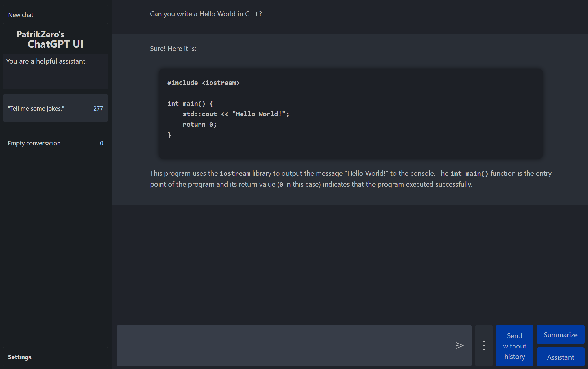Summarize the current conversation
The width and height of the screenshot is (588, 369).
pos(560,334)
